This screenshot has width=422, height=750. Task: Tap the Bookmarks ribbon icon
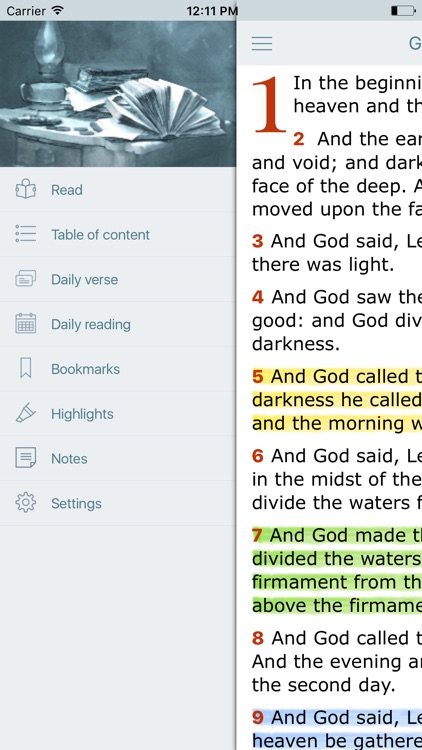pyautogui.click(x=25, y=369)
